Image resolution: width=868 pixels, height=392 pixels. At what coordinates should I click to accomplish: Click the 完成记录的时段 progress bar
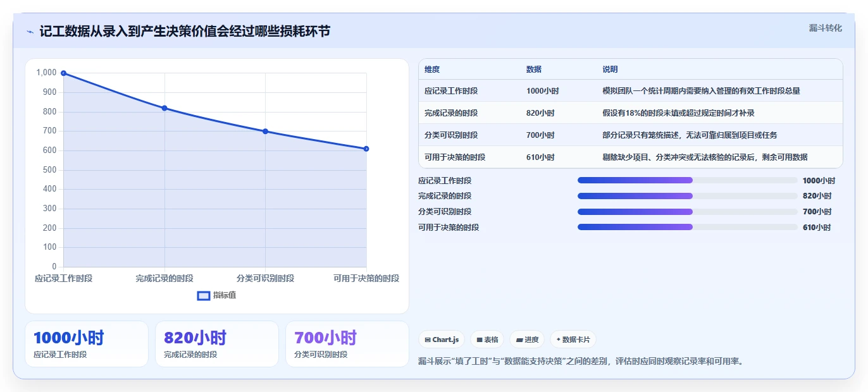(687, 196)
